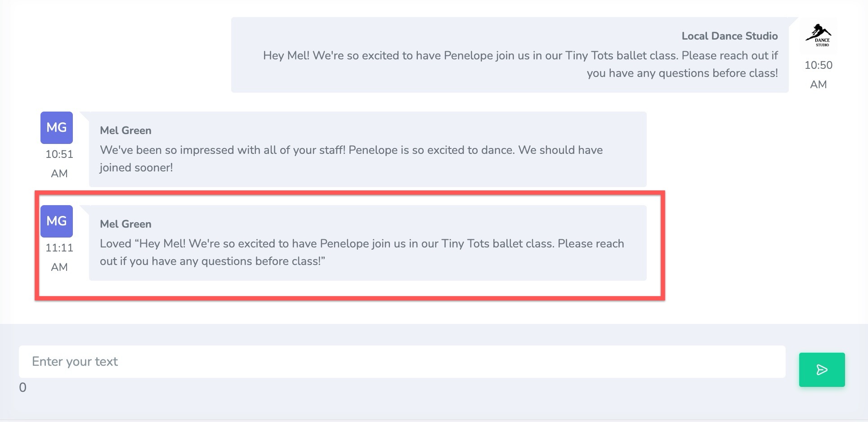Click "joined sooner!" line in Mel's message

(x=136, y=168)
